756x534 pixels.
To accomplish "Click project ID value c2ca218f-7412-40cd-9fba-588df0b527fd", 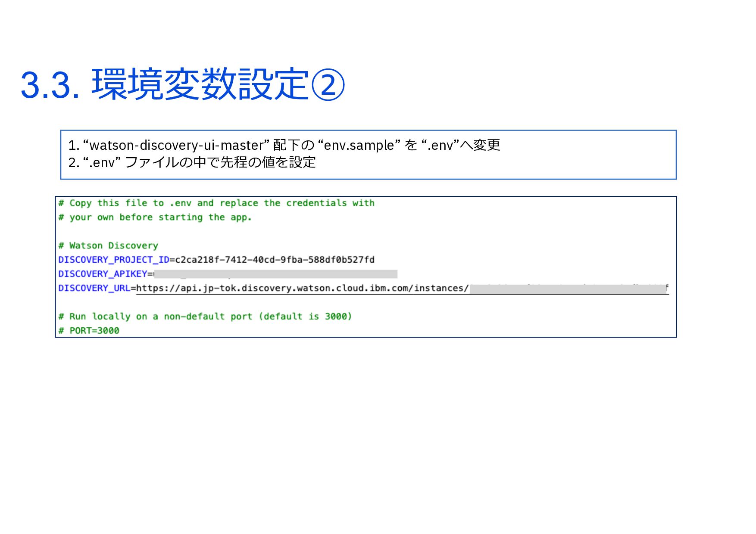I will coord(275,260).
